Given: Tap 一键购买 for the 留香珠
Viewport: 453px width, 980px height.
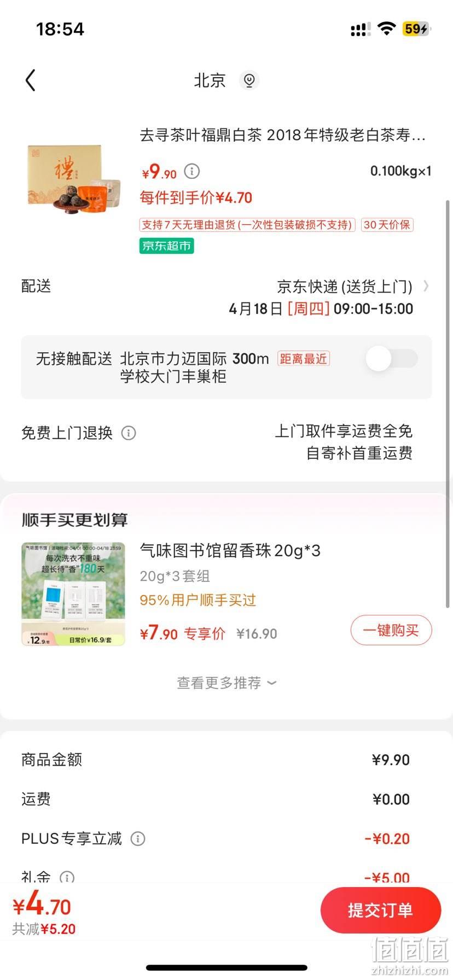Looking at the screenshot, I should click(391, 631).
